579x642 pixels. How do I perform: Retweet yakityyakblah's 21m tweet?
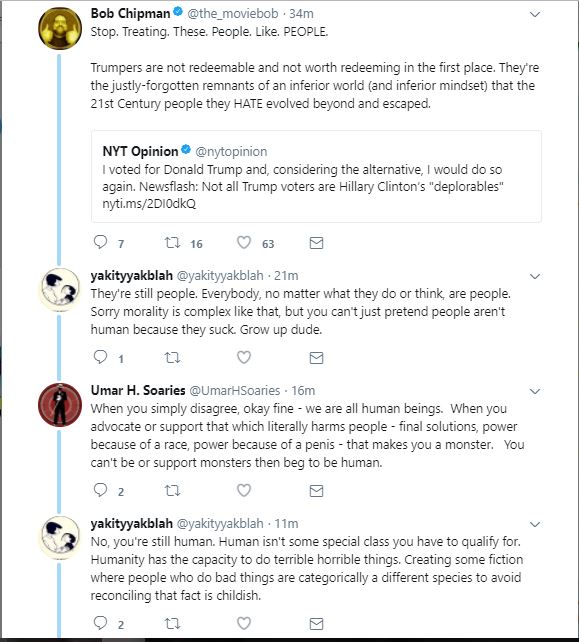pos(172,358)
